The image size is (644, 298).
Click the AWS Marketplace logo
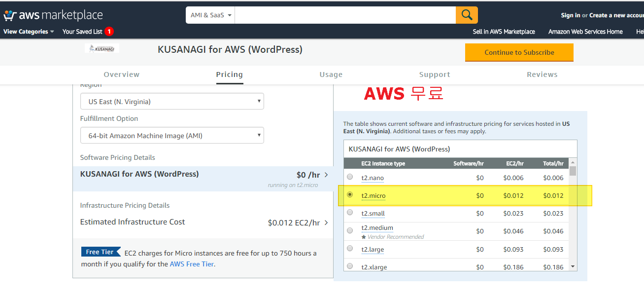pos(53,15)
